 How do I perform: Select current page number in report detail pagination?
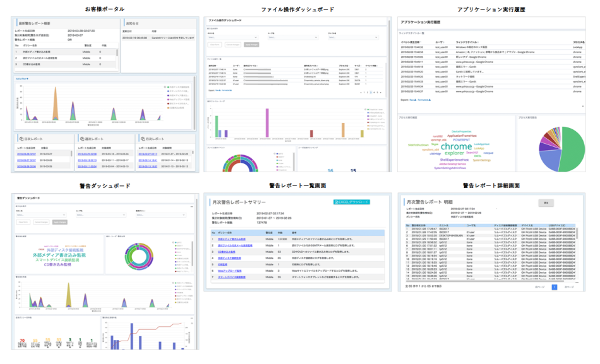click(x=555, y=286)
